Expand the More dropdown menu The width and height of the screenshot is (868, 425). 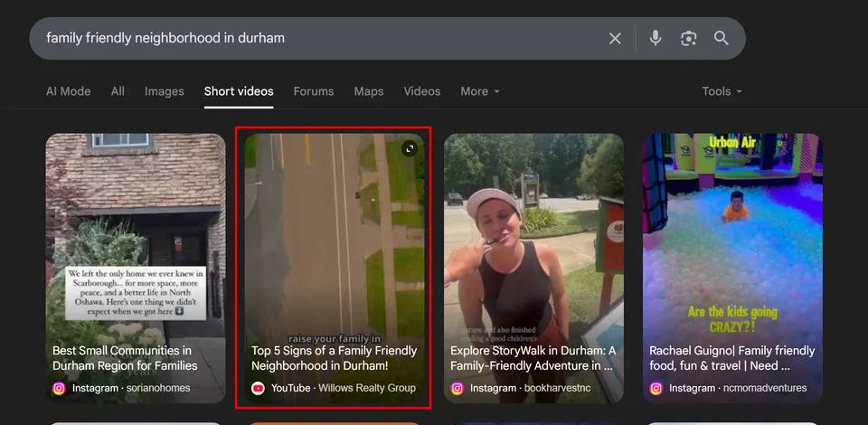point(480,91)
